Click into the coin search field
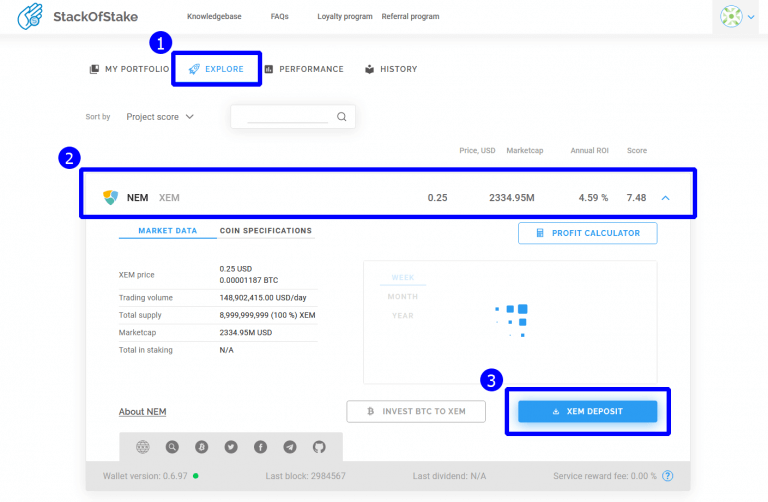The image size is (768, 502). [288, 117]
